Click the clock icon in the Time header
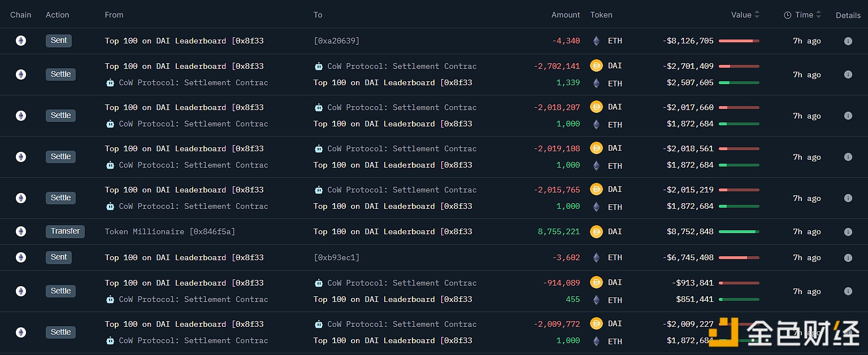This screenshot has width=868, height=355. (787, 15)
